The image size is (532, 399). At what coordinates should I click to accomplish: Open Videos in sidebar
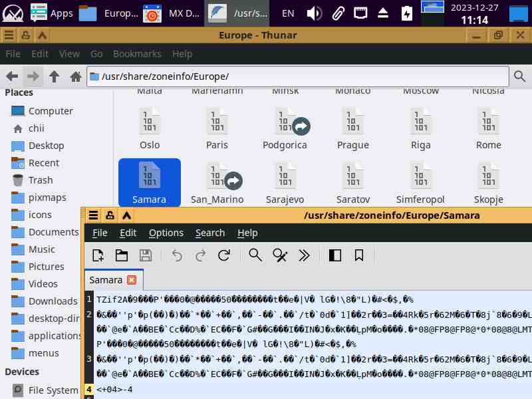point(35,284)
